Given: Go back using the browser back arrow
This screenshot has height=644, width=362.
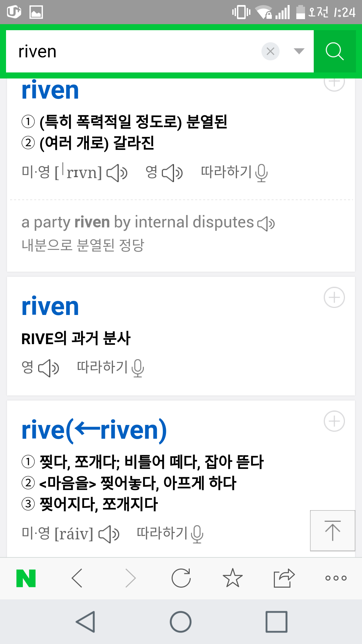Looking at the screenshot, I should tap(77, 578).
